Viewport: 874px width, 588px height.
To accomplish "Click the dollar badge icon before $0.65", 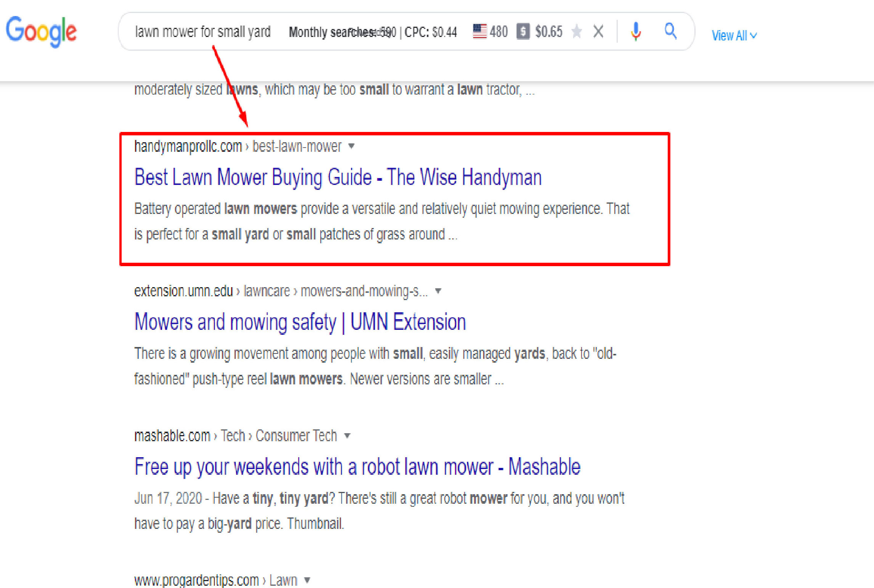I will (524, 32).
